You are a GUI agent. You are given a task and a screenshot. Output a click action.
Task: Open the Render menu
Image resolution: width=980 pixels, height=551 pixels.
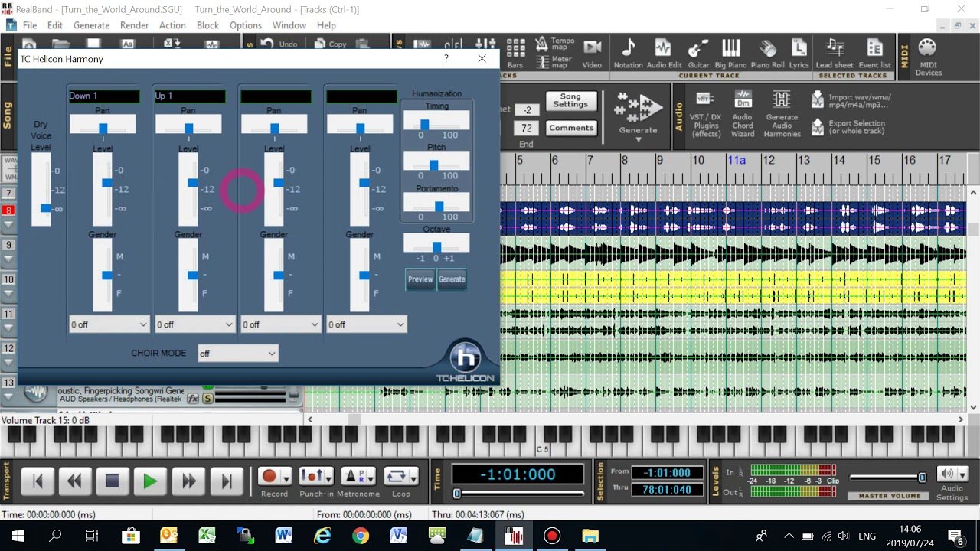coord(134,25)
